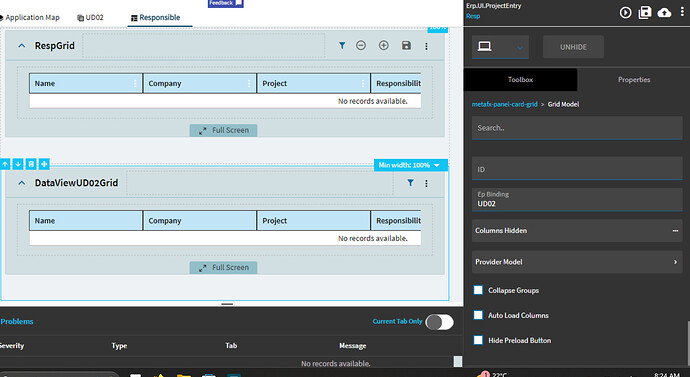Open the top-right vertical dots overflow menu

point(682,12)
